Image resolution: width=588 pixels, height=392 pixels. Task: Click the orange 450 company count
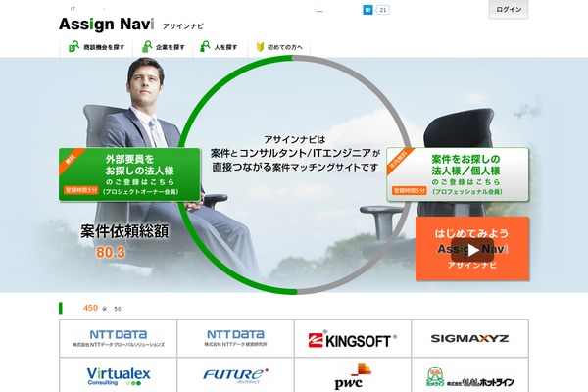[90, 308]
